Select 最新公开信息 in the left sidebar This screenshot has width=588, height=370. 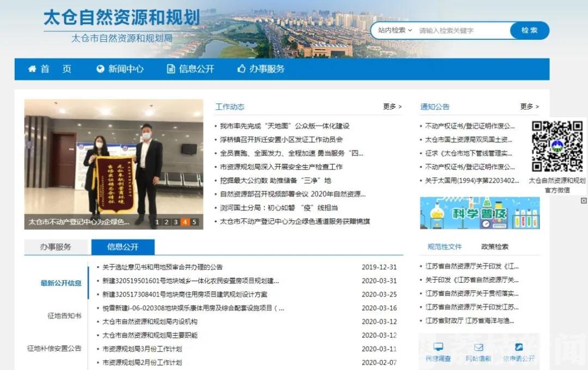[x=61, y=283]
